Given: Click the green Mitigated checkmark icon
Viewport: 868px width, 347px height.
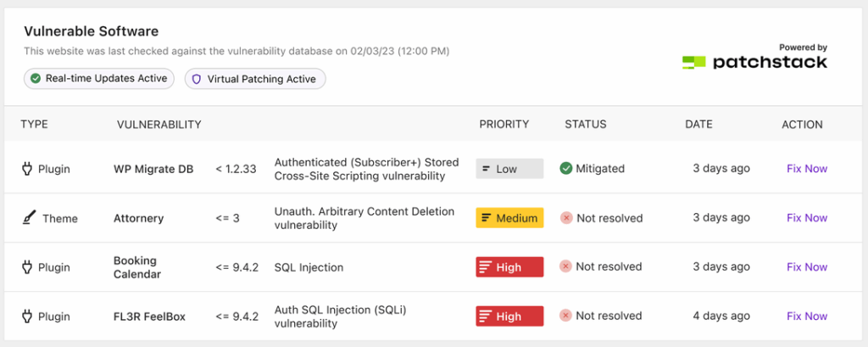Looking at the screenshot, I should [566, 169].
